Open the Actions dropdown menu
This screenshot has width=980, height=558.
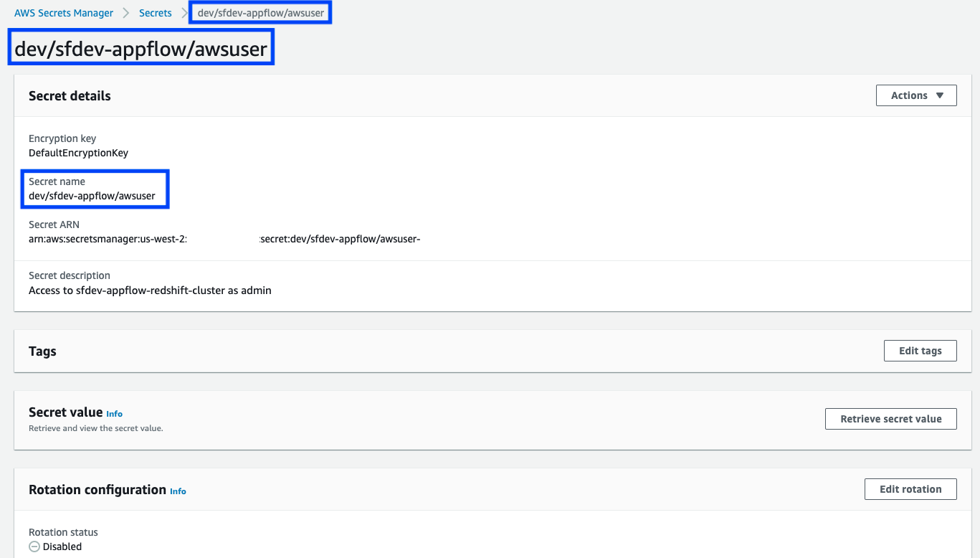(916, 95)
